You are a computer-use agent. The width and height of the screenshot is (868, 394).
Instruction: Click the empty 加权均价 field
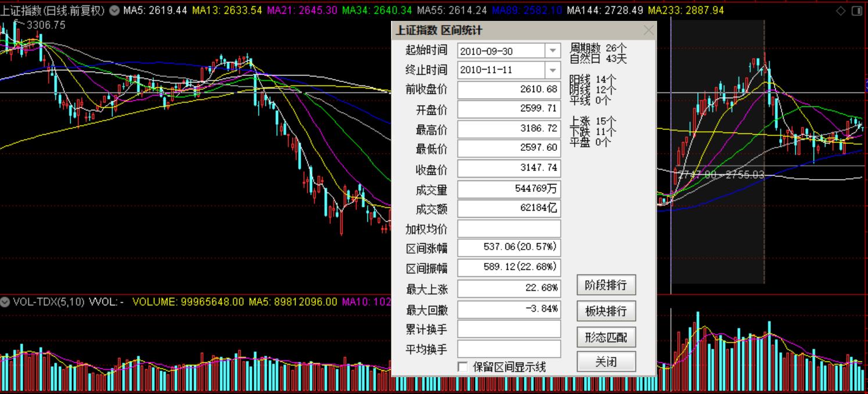point(509,229)
